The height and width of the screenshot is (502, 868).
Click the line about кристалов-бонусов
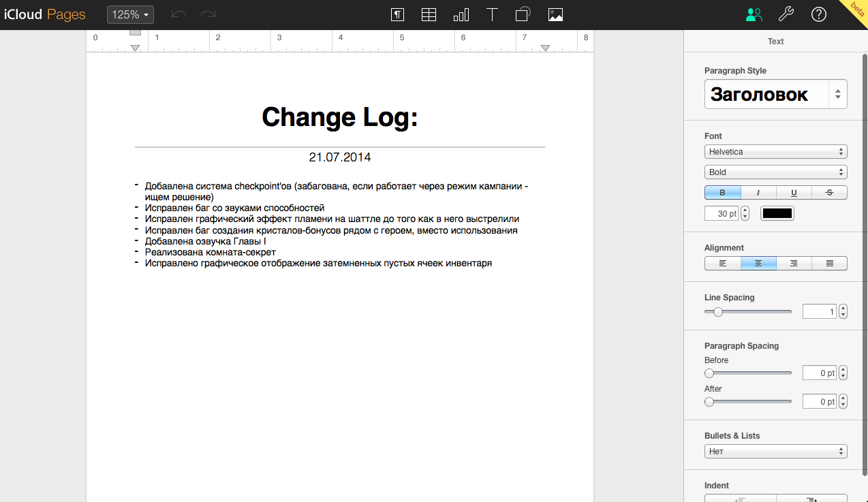point(331,230)
